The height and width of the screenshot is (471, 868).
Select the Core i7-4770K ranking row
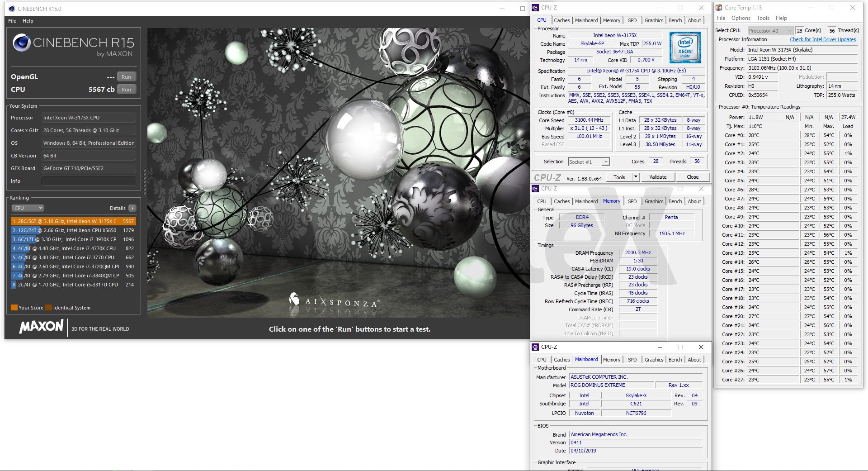(73, 248)
